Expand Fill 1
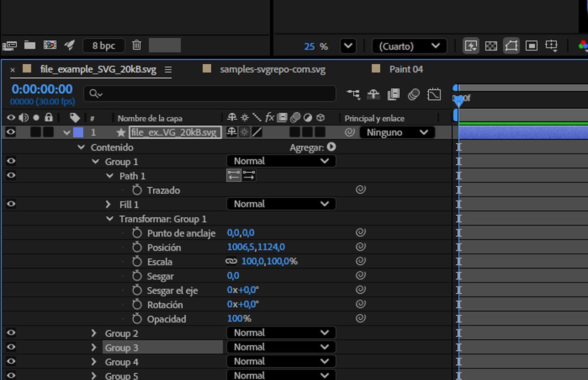 [x=108, y=204]
